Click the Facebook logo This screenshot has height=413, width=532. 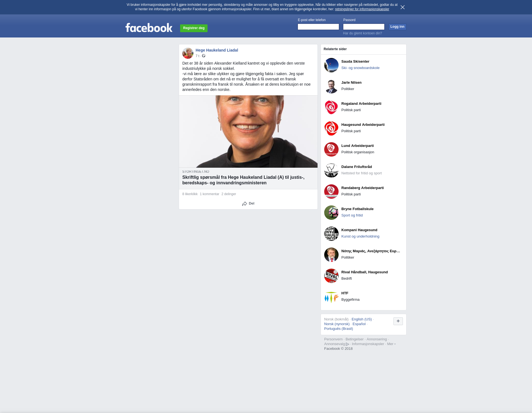tap(149, 27)
